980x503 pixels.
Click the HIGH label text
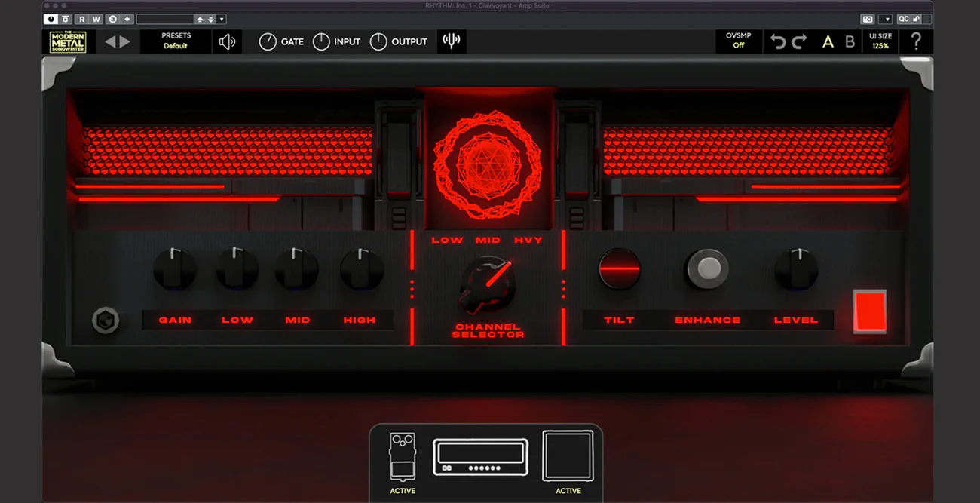360,320
